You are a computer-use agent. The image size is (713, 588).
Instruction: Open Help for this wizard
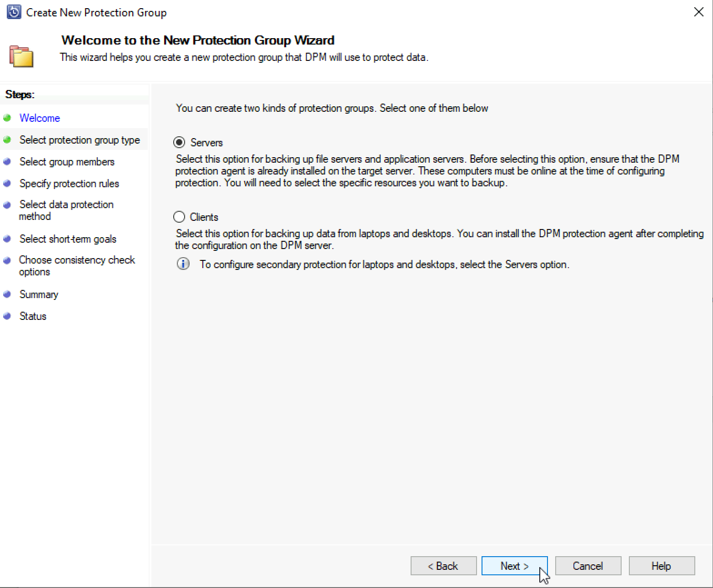pyautogui.click(x=662, y=566)
